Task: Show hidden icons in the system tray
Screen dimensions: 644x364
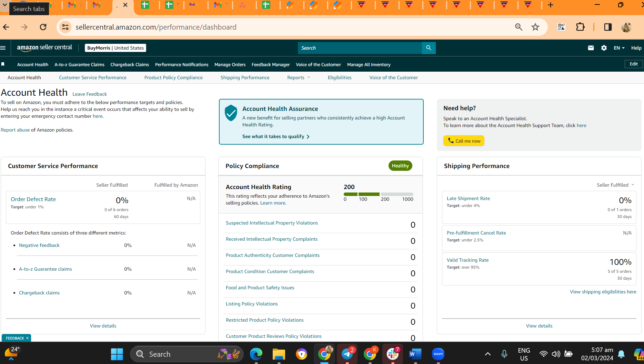Action: tap(487, 354)
